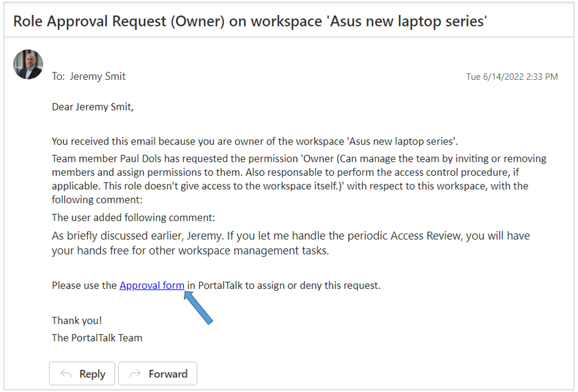Click the Reply button
This screenshot has width=578, height=392.
click(82, 374)
